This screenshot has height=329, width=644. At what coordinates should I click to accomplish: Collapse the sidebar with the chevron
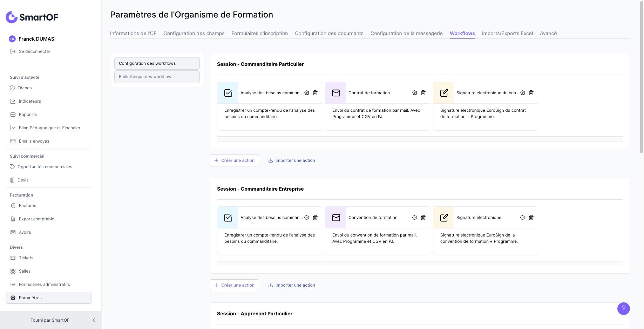[94, 320]
